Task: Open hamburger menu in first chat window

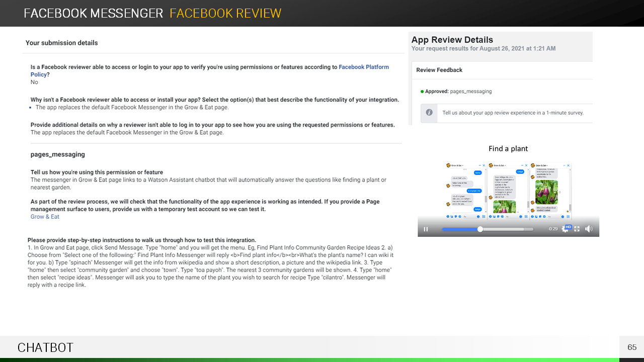Action: [484, 216]
